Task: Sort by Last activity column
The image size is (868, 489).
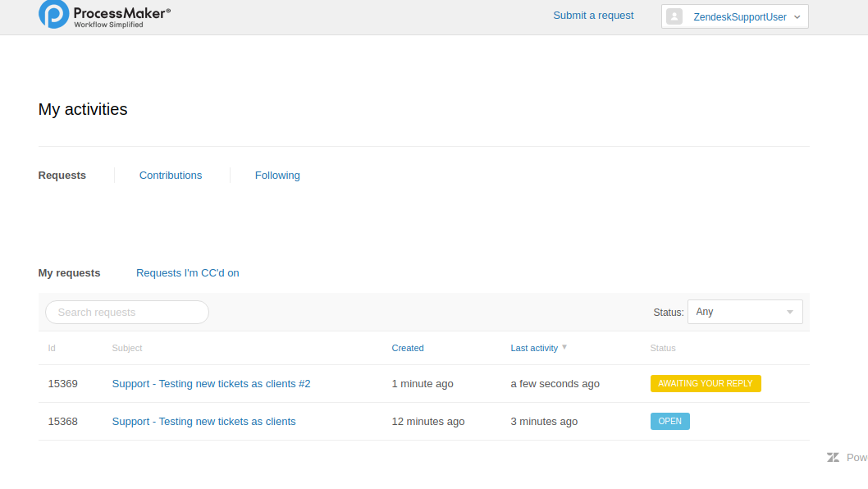Action: click(x=534, y=348)
